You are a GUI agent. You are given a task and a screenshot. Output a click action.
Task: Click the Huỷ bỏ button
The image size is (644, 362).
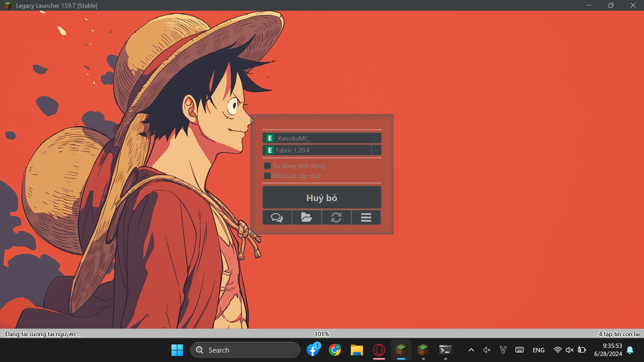(322, 198)
